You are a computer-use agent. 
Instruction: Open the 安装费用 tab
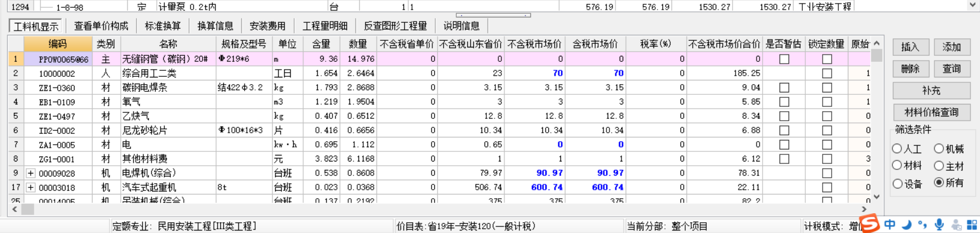pyautogui.click(x=267, y=26)
